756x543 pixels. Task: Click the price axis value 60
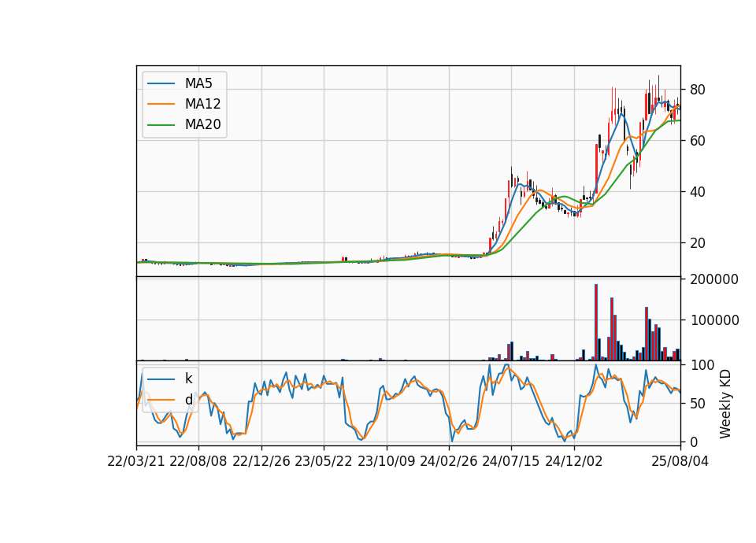[x=697, y=141]
